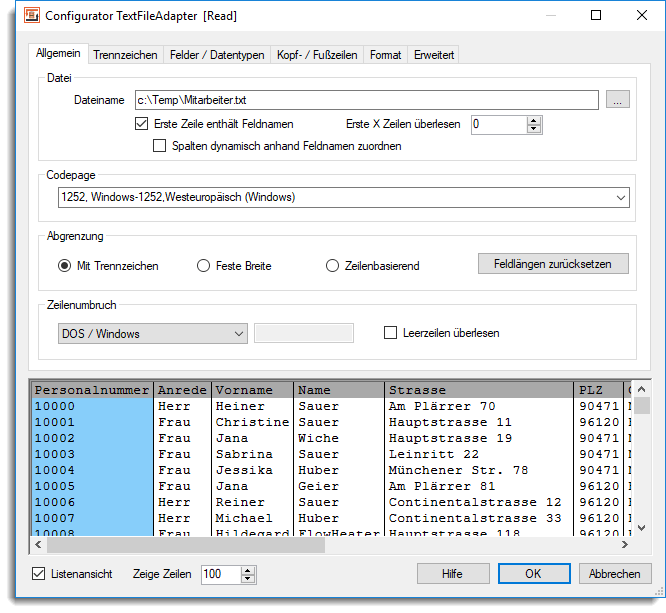
Task: Click into the Dateiname path field
Action: (365, 100)
